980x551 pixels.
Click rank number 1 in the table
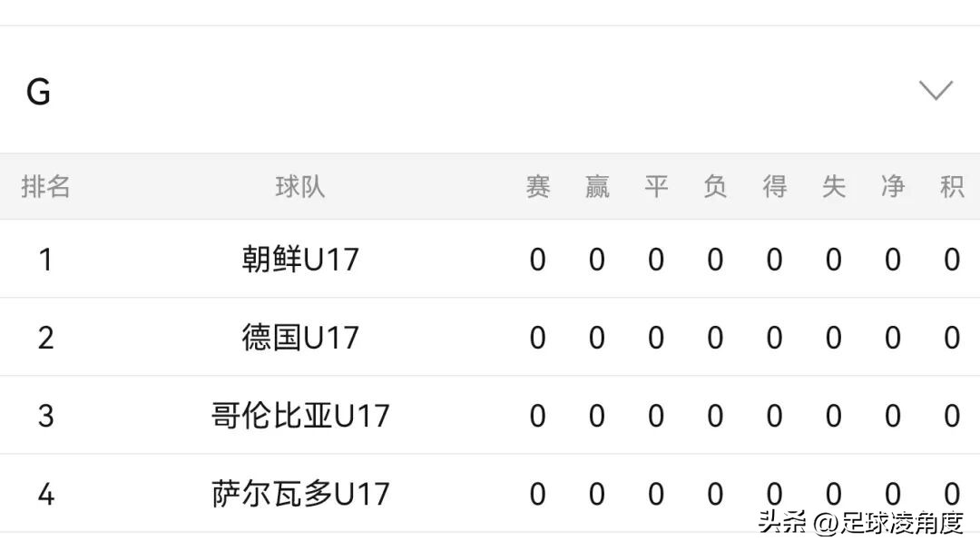pos(45,259)
